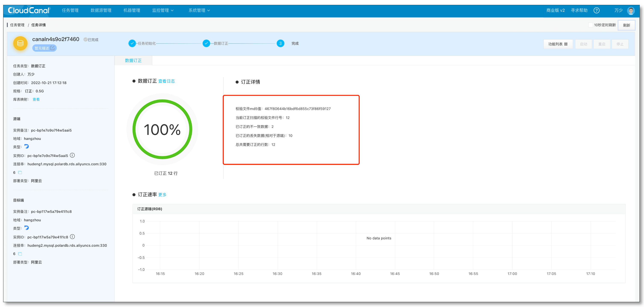The image size is (644, 307).
Task: Select the 数据订正 tab
Action: click(133, 61)
